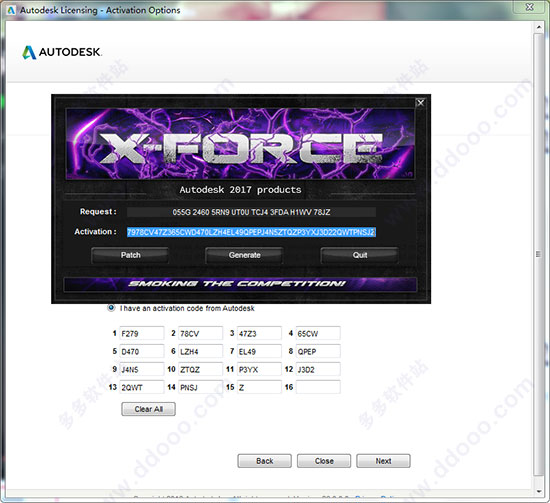Click the Patch button in X-Force
Image resolution: width=550 pixels, height=503 pixels.
[x=130, y=255]
